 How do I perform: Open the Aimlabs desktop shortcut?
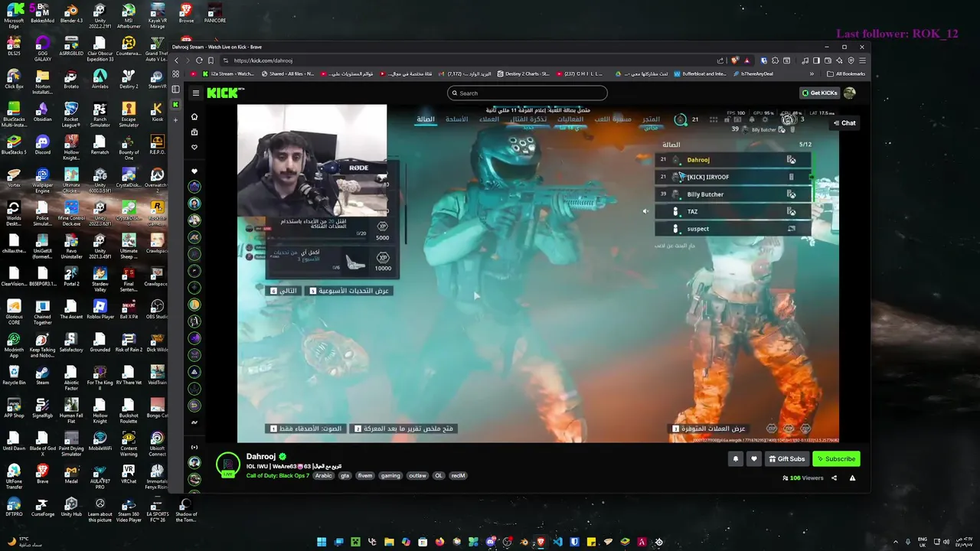click(x=100, y=80)
